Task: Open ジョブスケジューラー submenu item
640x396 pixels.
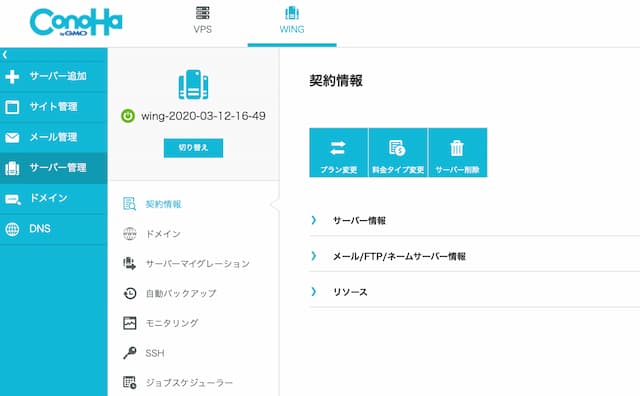Action: coord(189,383)
